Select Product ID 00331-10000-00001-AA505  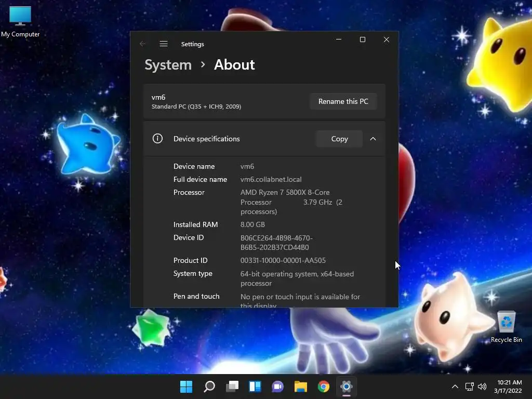283,260
